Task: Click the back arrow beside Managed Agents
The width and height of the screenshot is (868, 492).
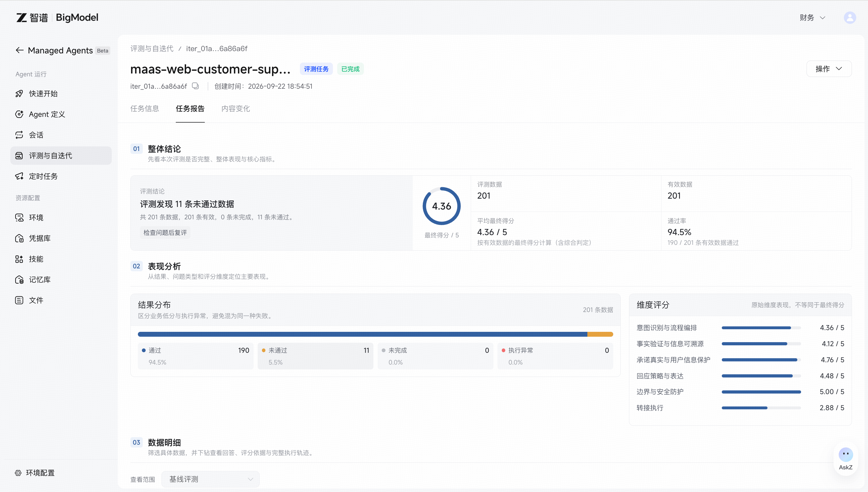Action: (x=20, y=50)
